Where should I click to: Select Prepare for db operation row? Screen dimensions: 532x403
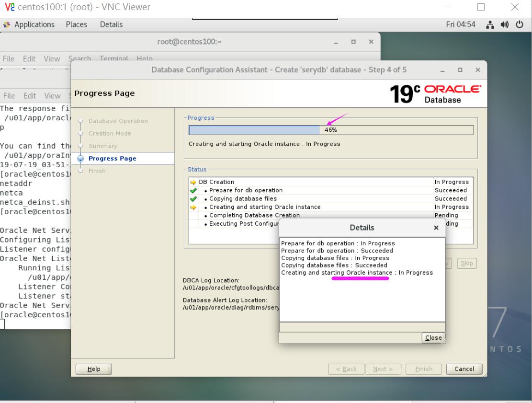click(331, 190)
